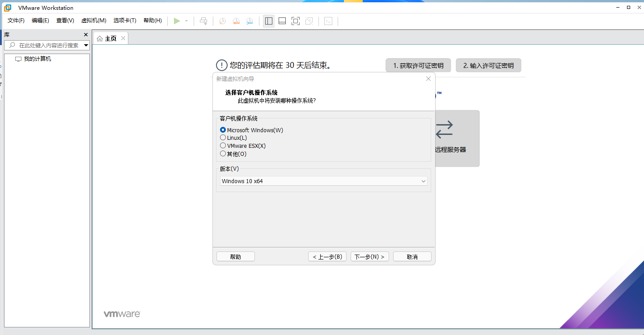Screen dimensions: 644x335
Task: Click the 远程服务器 connect tile
Action: click(x=457, y=138)
